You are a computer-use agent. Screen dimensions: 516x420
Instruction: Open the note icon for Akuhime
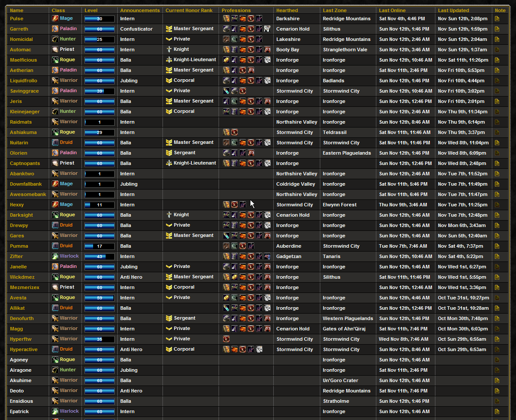click(x=497, y=380)
